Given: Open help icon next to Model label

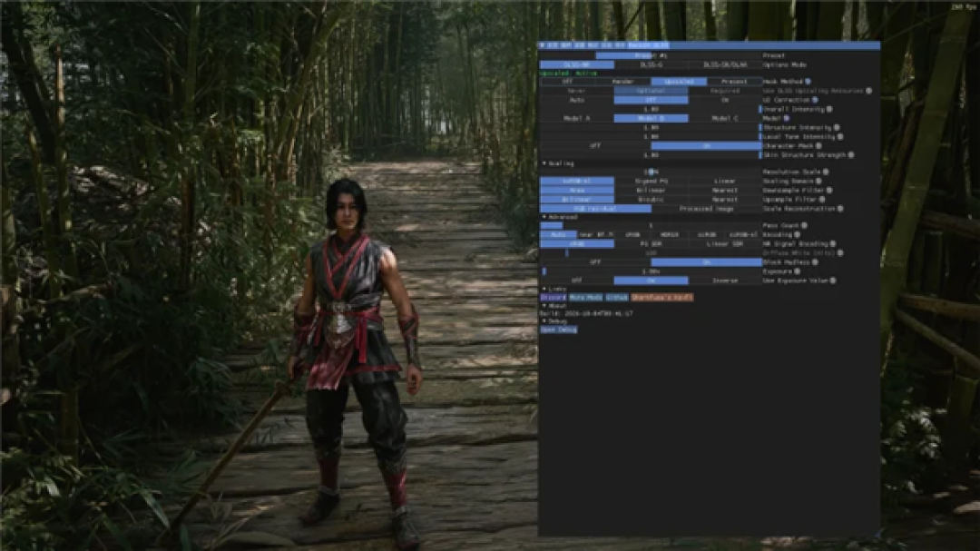Looking at the screenshot, I should pyautogui.click(x=786, y=118).
